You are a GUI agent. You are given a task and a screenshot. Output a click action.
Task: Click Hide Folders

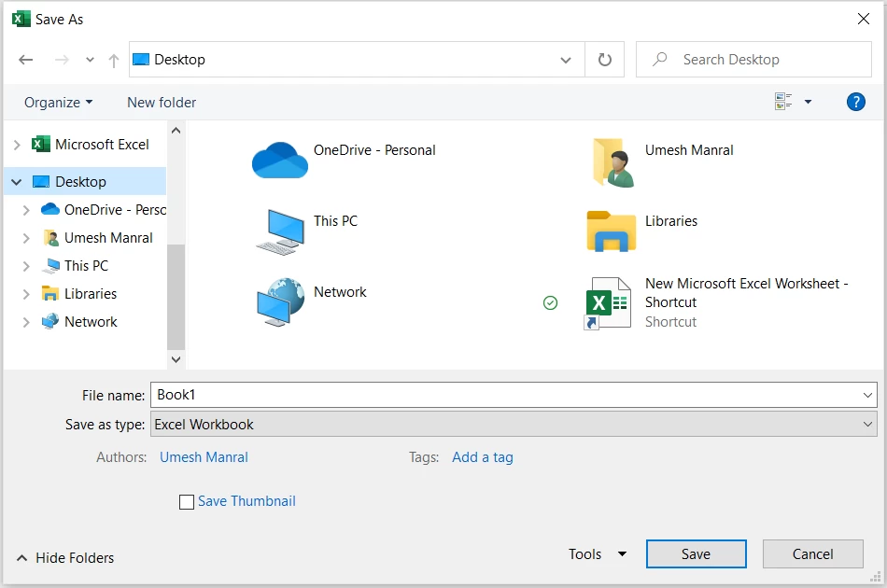(65, 558)
